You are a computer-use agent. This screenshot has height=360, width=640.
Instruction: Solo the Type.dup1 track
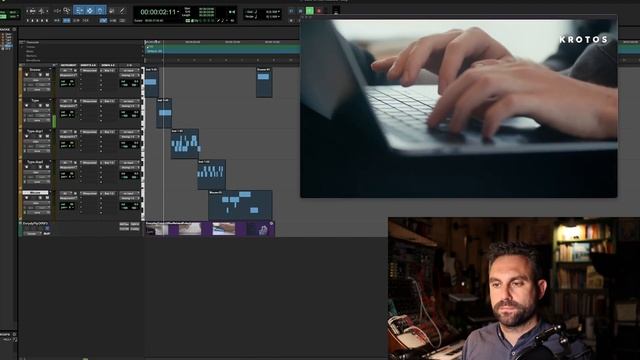pos(40,136)
